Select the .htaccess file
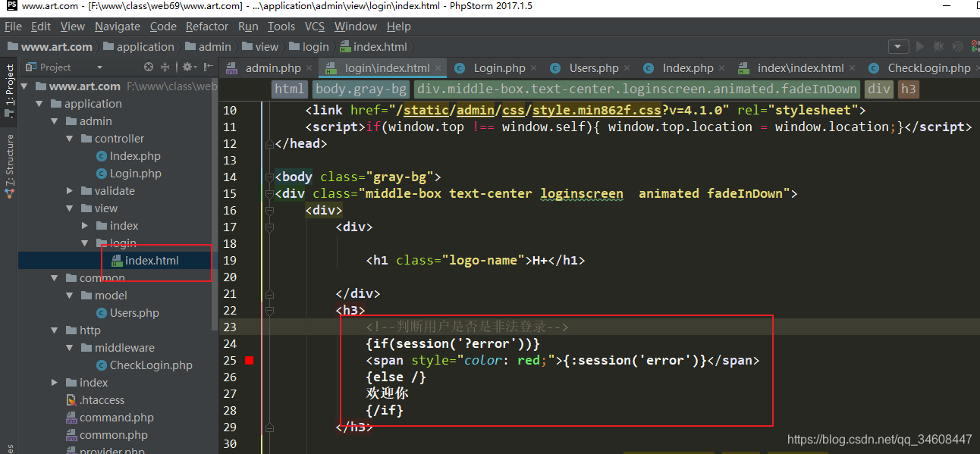 (102, 400)
